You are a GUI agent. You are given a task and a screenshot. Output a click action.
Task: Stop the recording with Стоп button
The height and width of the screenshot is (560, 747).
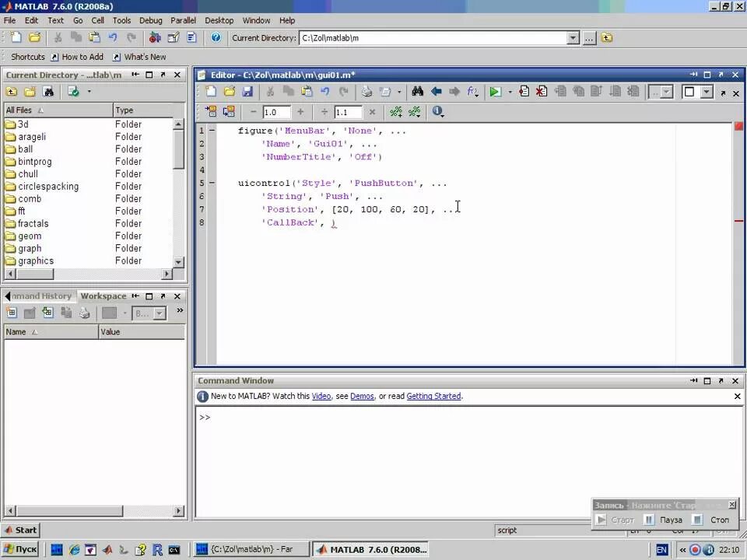point(712,520)
